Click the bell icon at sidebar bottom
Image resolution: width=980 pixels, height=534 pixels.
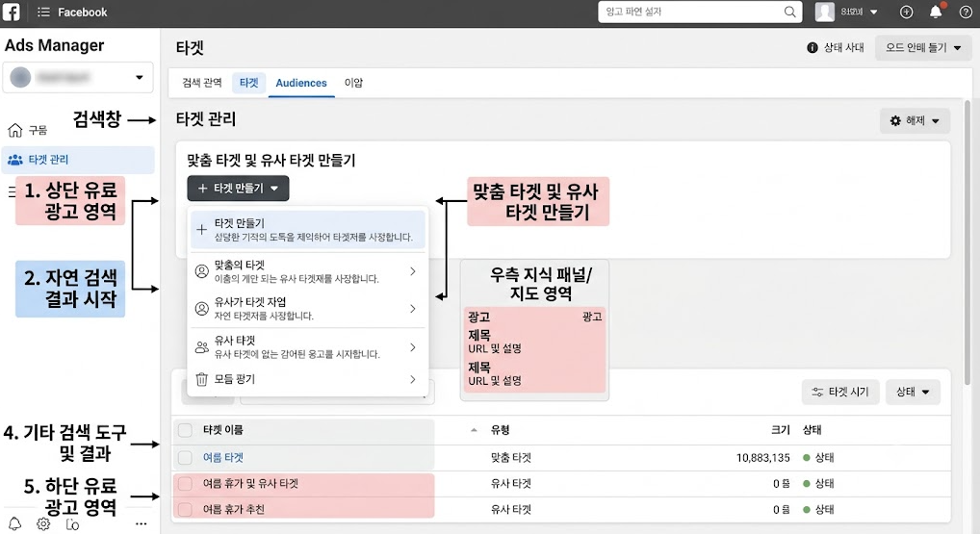pos(14,523)
